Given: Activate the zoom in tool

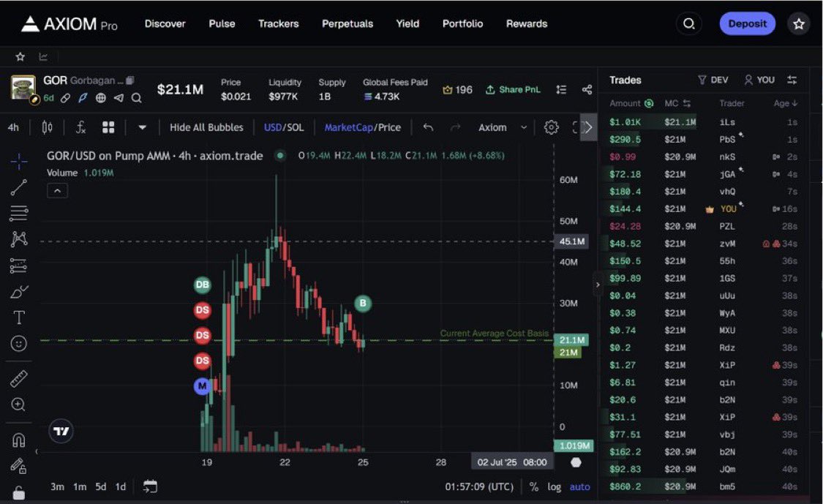Looking at the screenshot, I should pyautogui.click(x=19, y=405).
